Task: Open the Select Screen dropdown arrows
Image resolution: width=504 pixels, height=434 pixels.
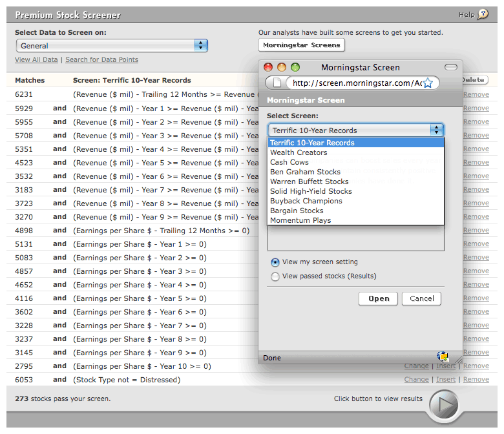Action: tap(437, 130)
